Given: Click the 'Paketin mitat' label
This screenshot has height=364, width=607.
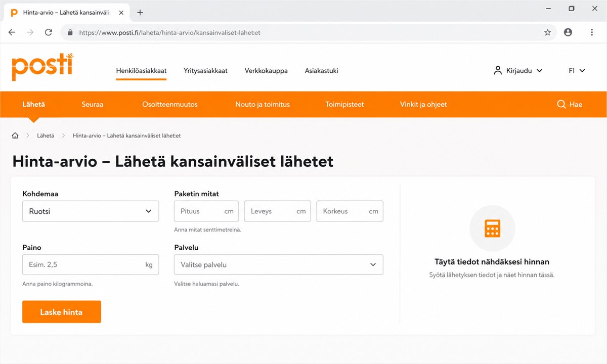Looking at the screenshot, I should coord(196,194).
